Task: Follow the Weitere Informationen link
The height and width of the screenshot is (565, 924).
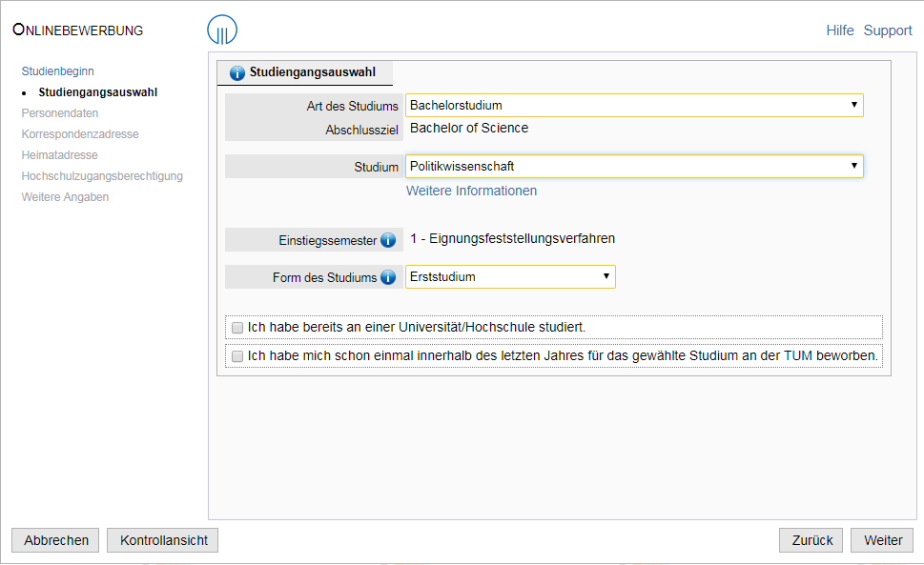Action: (x=471, y=191)
